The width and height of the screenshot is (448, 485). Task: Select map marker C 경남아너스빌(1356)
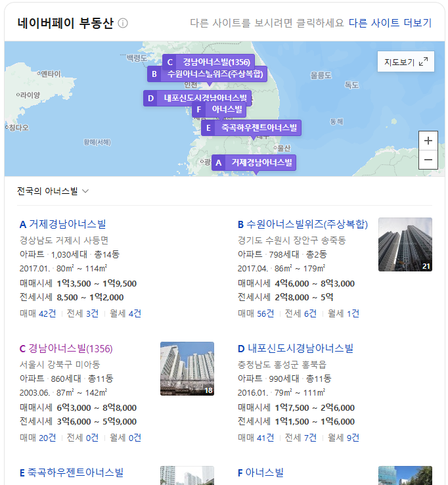[208, 62]
